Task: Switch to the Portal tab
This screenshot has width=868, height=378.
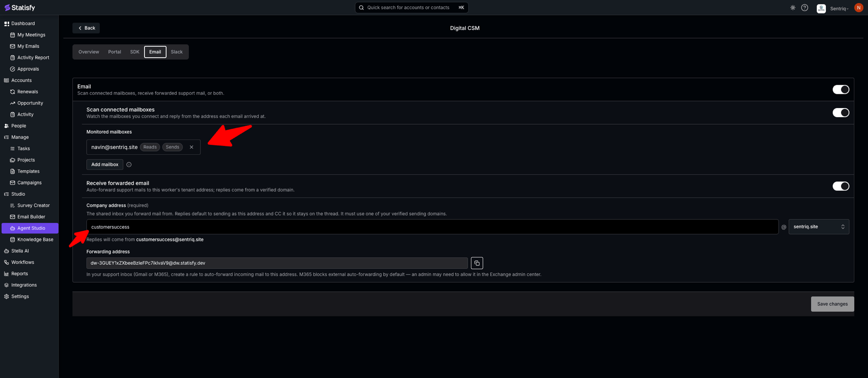Action: click(x=115, y=52)
